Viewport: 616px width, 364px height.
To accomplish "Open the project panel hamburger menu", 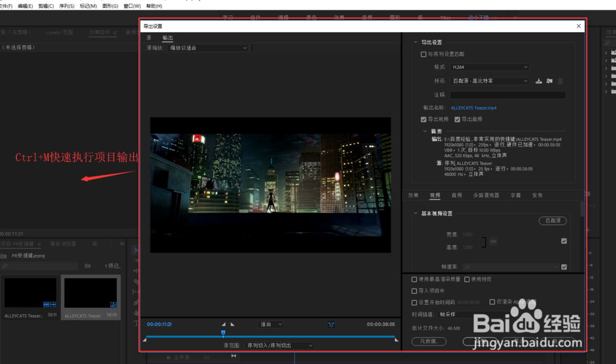I will click(x=39, y=245).
